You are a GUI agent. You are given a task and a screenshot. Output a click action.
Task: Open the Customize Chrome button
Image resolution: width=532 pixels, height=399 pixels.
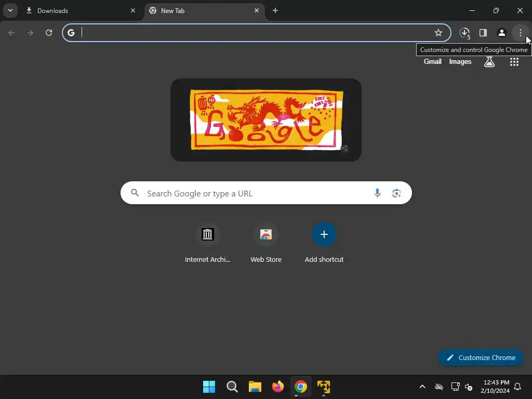[481, 357]
